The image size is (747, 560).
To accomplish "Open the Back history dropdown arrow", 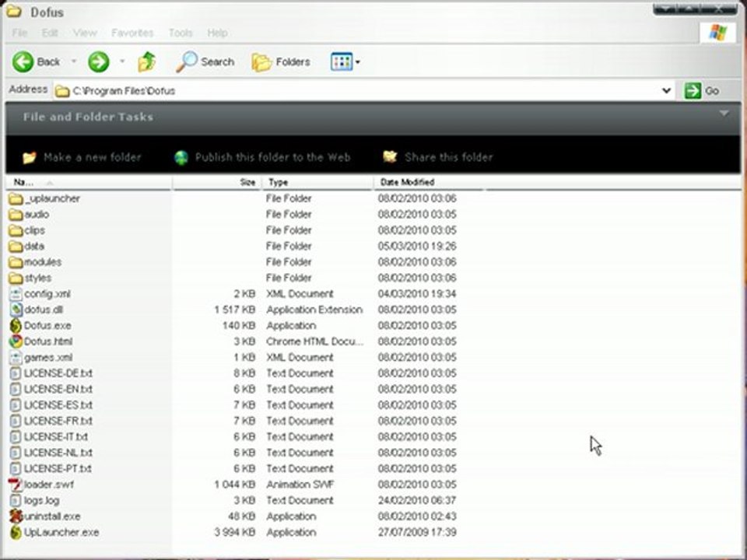I will [x=74, y=61].
